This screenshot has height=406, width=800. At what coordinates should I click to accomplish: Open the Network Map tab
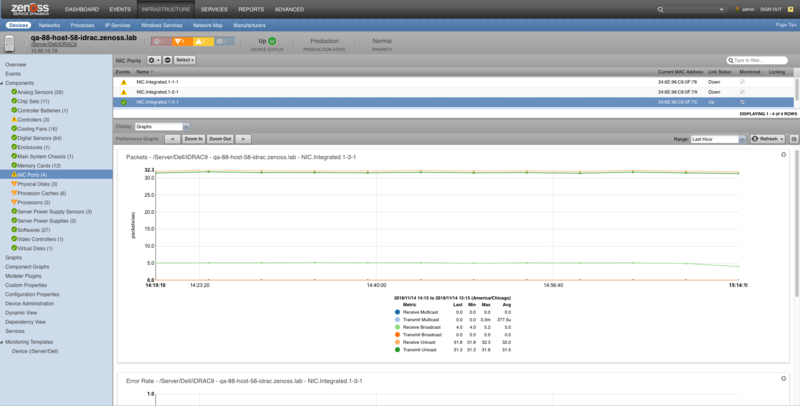[208, 25]
